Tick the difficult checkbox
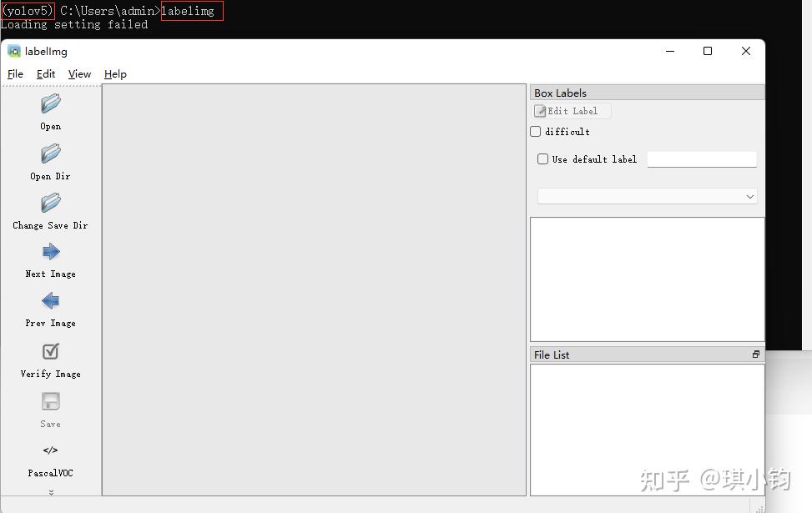Viewport: 812px width, 513px height. pyautogui.click(x=536, y=132)
